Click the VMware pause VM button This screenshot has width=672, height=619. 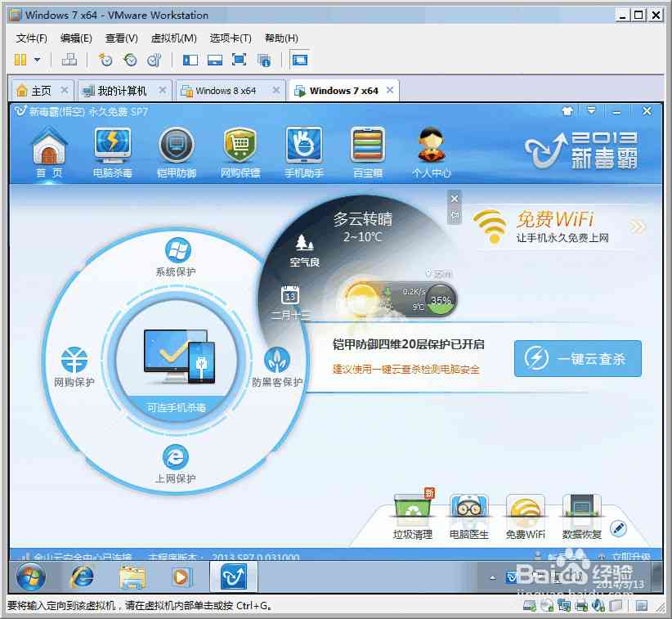pyautogui.click(x=20, y=60)
